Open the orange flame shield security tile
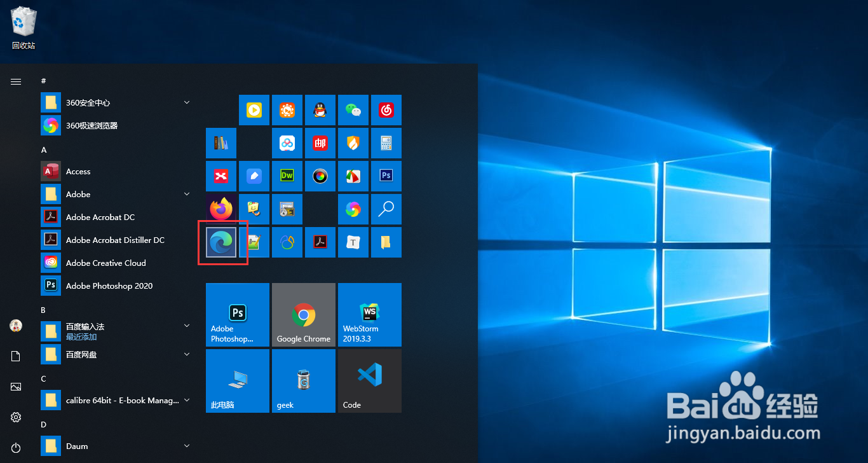 353,143
